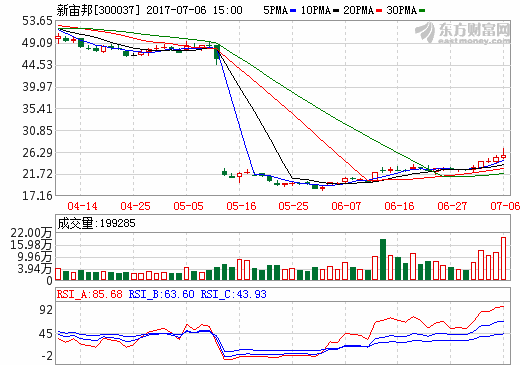Click the 5PMA legend label
The width and height of the screenshot is (520, 365).
click(275, 10)
